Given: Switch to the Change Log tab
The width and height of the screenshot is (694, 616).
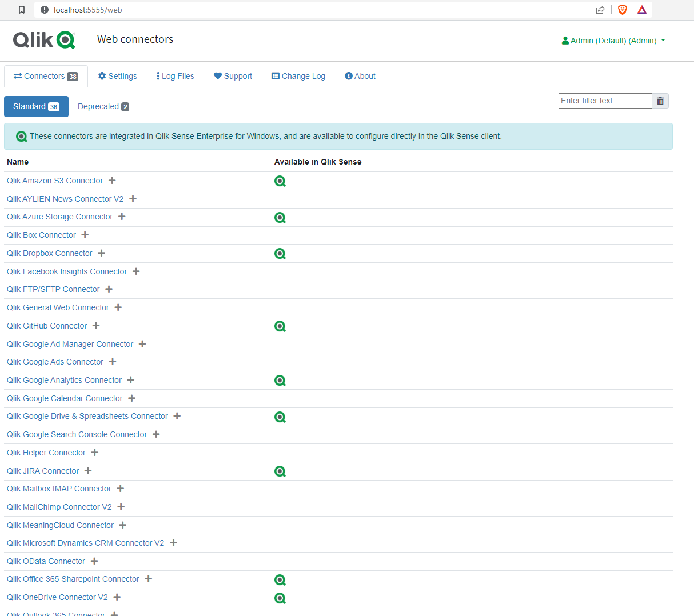Looking at the screenshot, I should 298,75.
